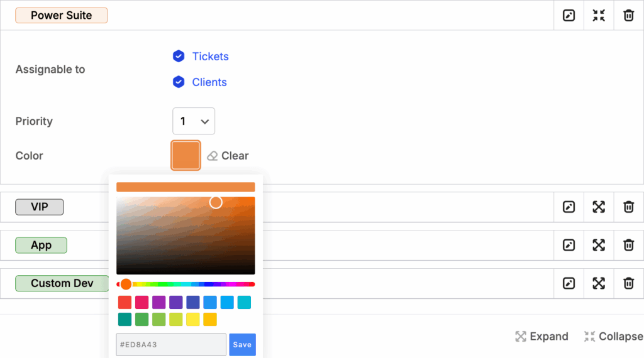Click the edit icon for Power Suite
Screen dimensions: 644x358
569,16
